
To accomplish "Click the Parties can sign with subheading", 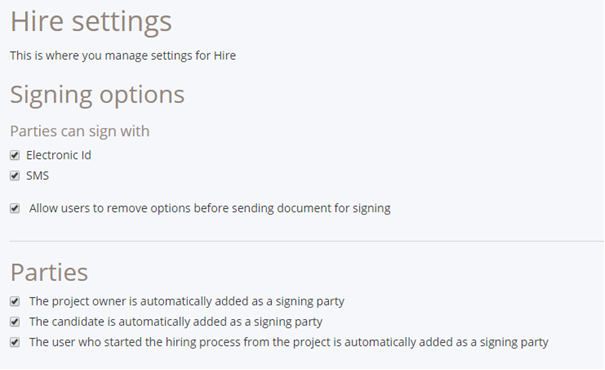I will click(x=80, y=131).
